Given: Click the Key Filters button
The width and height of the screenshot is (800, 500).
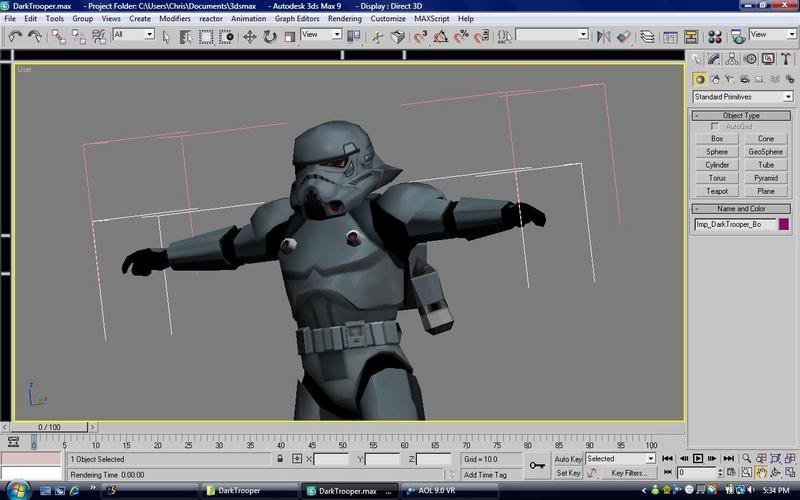Looking at the screenshot, I should [628, 472].
